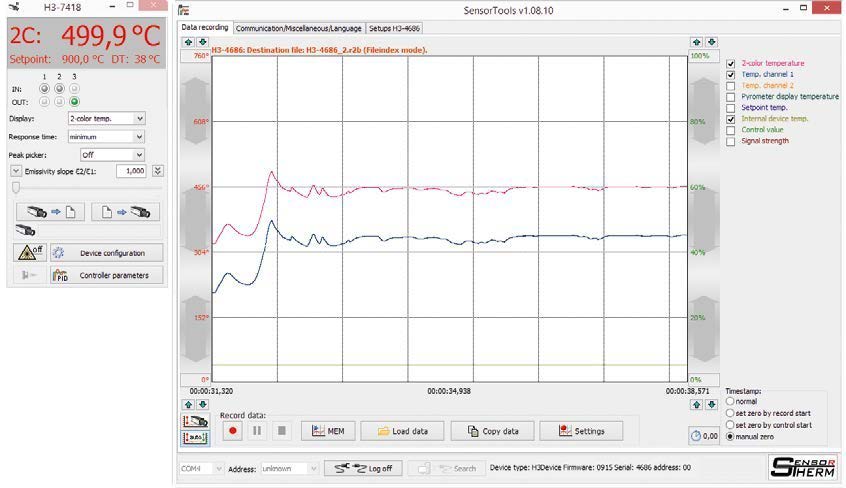Click top-left green up arrow above temperature axis

pos(188,42)
